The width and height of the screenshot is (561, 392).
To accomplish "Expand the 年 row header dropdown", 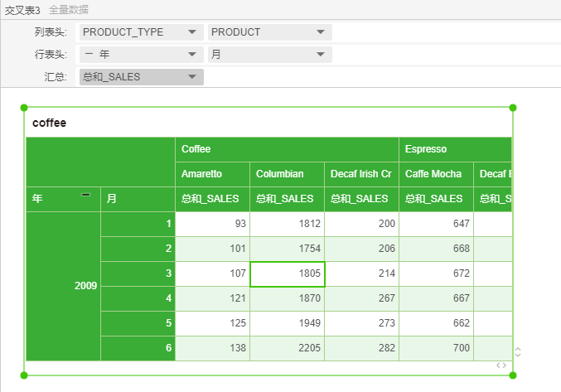I will pos(141,55).
